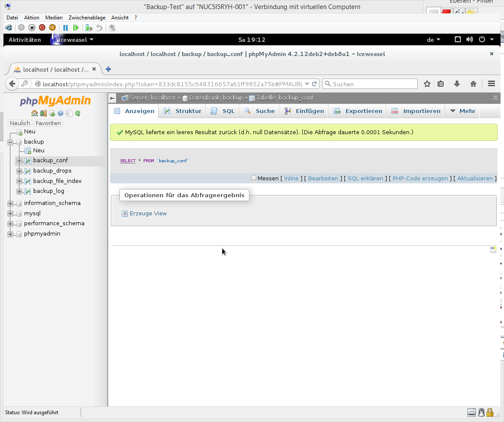Switch to the Struktur tab
This screenshot has height=422, width=504.
point(183,111)
